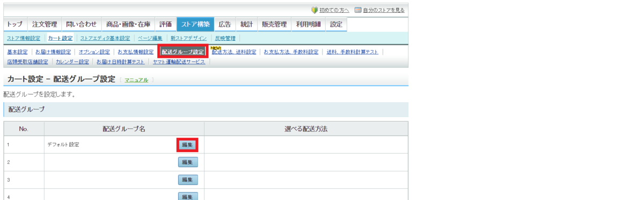
Task: Click 編集 button in row 2
Action: pyautogui.click(x=188, y=162)
